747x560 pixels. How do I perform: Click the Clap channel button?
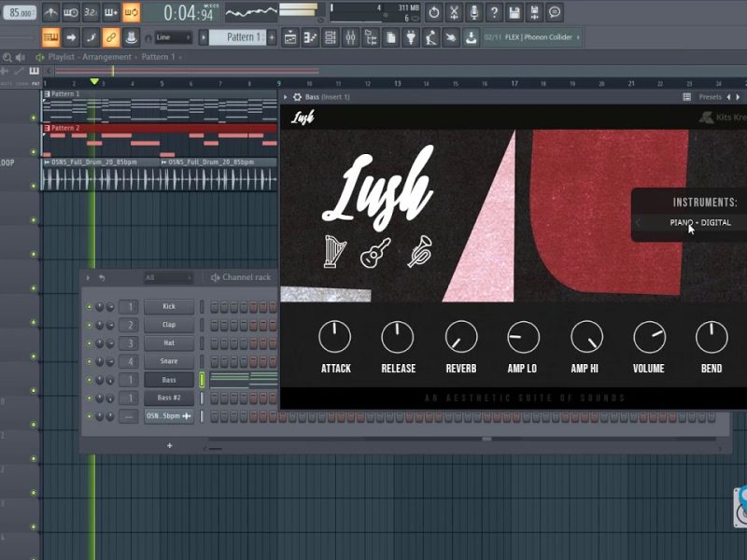[x=169, y=325]
